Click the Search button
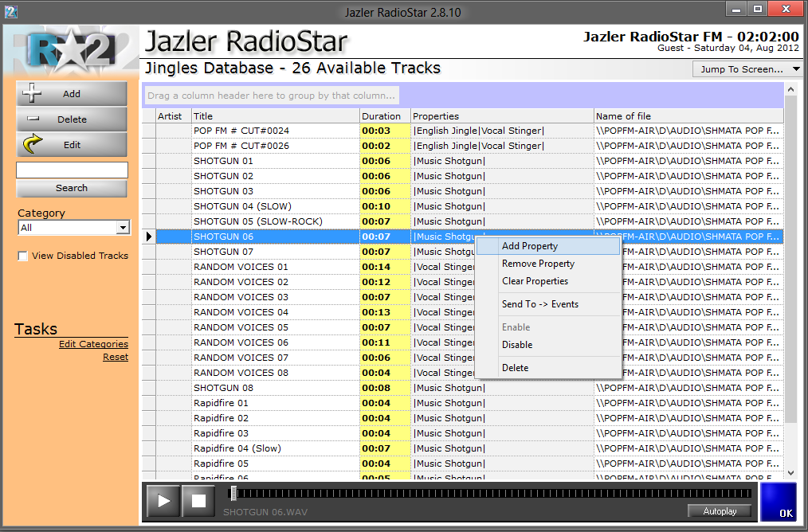The image size is (808, 532). [72, 188]
